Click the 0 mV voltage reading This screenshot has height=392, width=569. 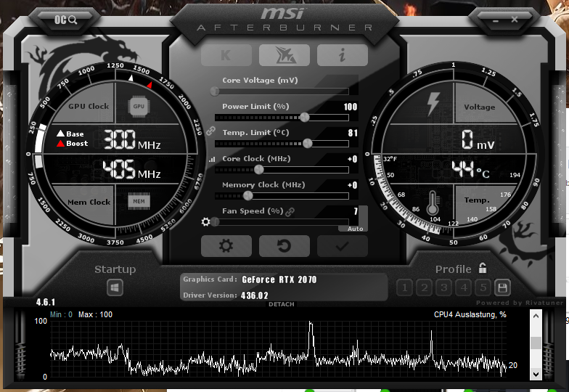478,140
